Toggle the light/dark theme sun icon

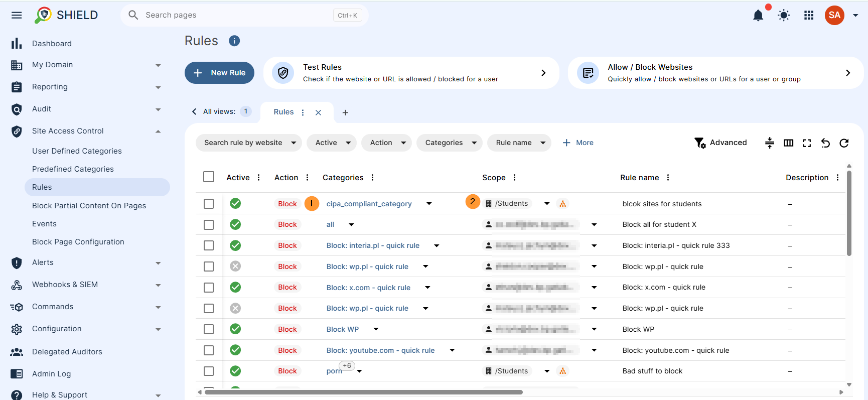pos(784,16)
